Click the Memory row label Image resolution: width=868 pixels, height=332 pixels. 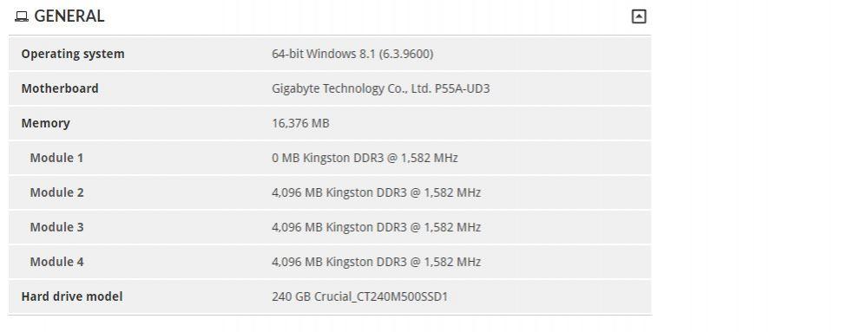(x=45, y=123)
